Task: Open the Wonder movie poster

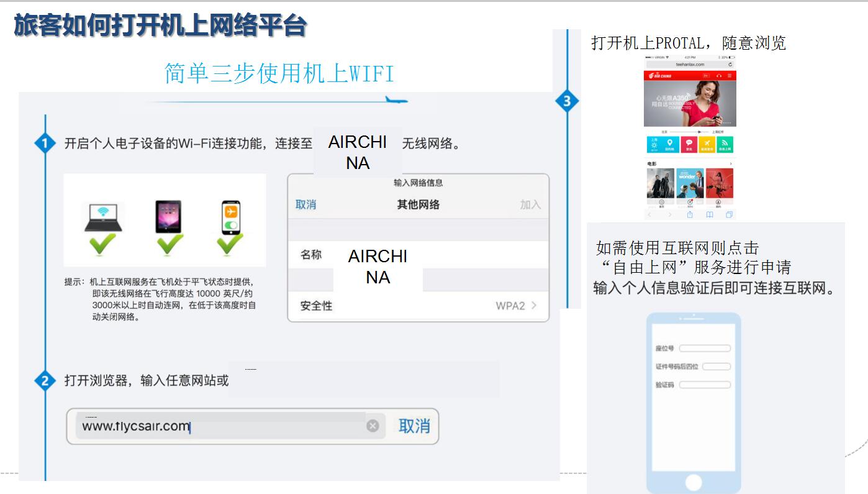Action: (690, 183)
